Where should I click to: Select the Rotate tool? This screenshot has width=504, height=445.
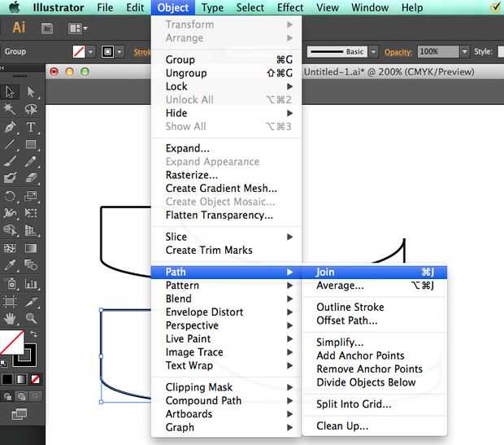10,195
